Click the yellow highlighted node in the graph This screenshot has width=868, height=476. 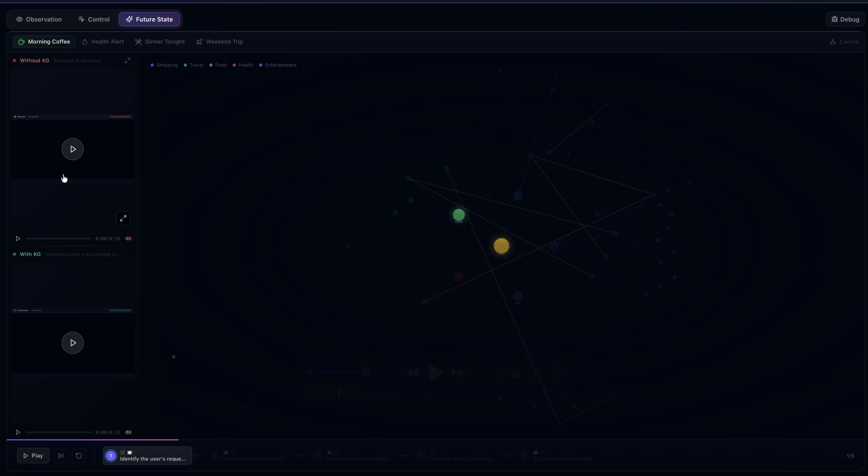coord(501,246)
